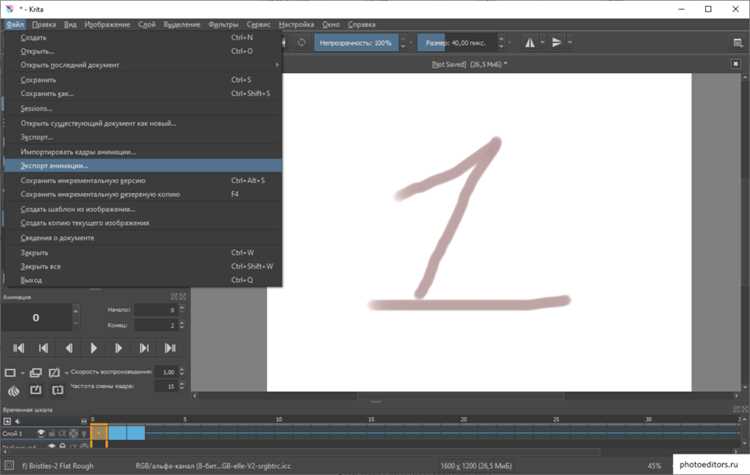Add new layer in timeline header
The image size is (750, 475).
(x=7, y=421)
